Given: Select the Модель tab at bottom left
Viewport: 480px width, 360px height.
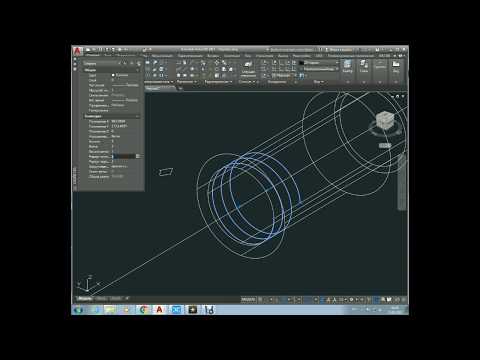Looking at the screenshot, I should point(85,299).
